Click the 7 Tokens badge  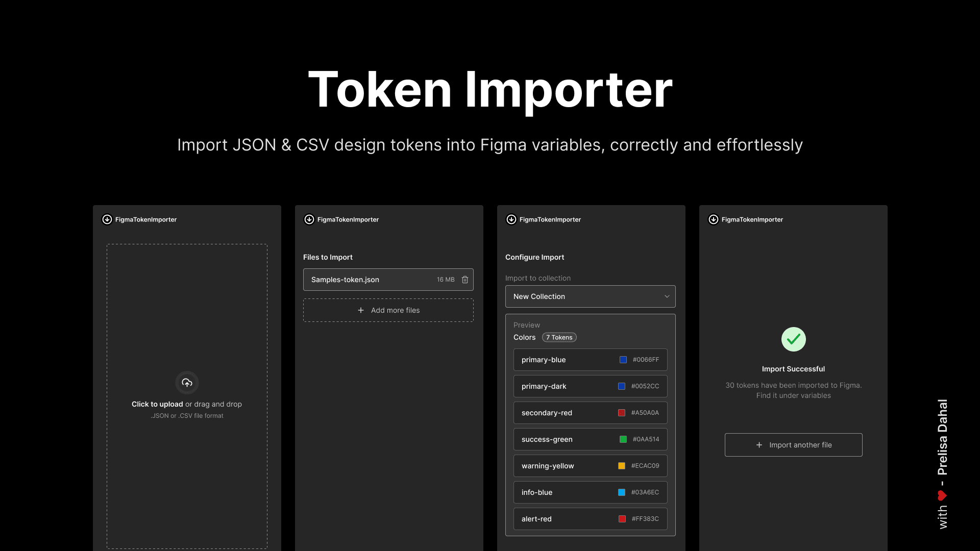(x=559, y=337)
